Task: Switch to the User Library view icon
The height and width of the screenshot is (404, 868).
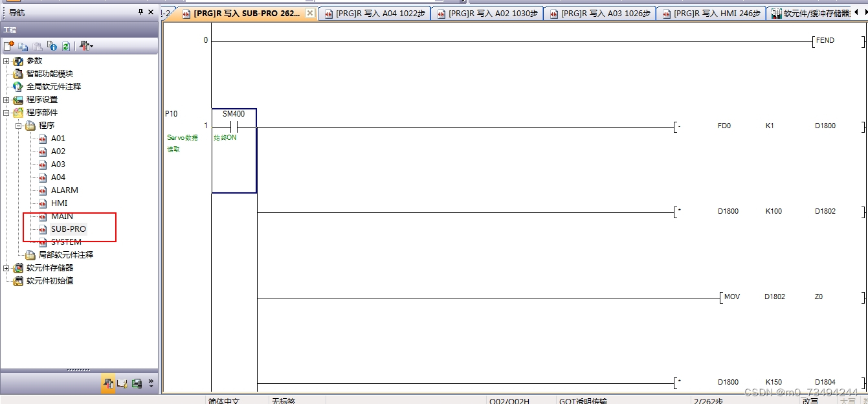Action: (x=122, y=383)
